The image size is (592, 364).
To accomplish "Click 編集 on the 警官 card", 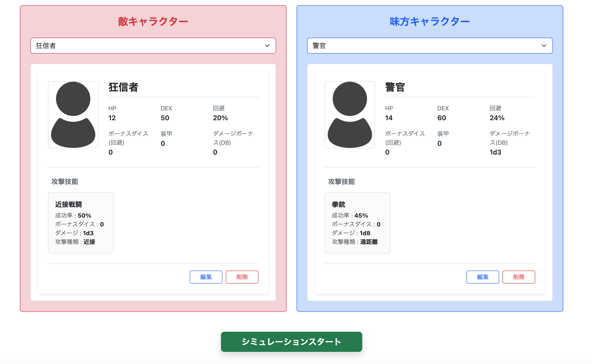I will pos(482,277).
